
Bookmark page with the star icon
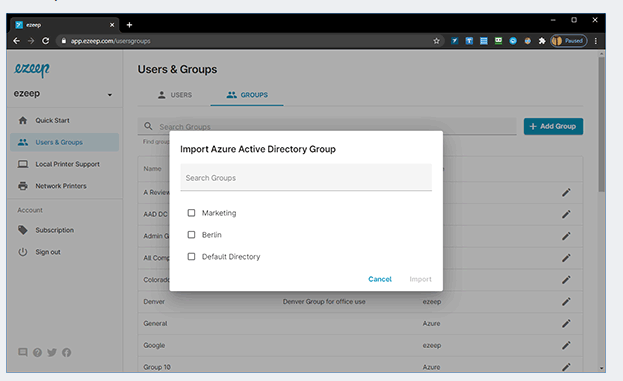(x=436, y=41)
